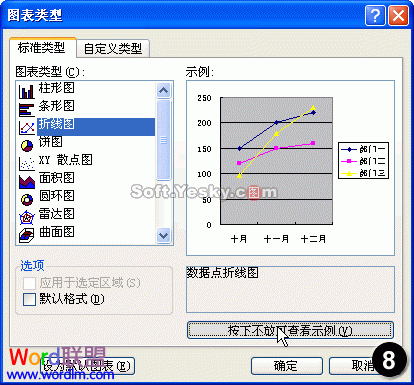Select the 面积图 list entry text
The width and height of the screenshot is (414, 385).
(x=56, y=178)
